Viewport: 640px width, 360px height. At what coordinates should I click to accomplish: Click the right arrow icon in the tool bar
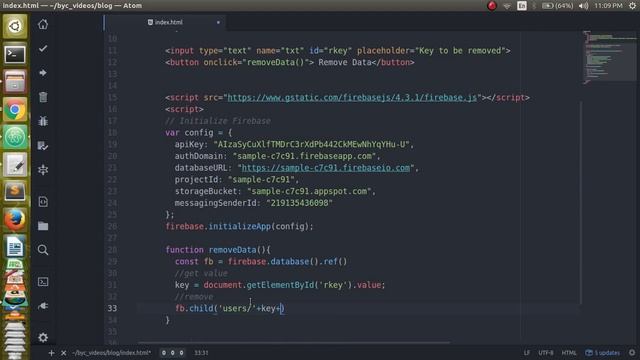click(x=43, y=73)
